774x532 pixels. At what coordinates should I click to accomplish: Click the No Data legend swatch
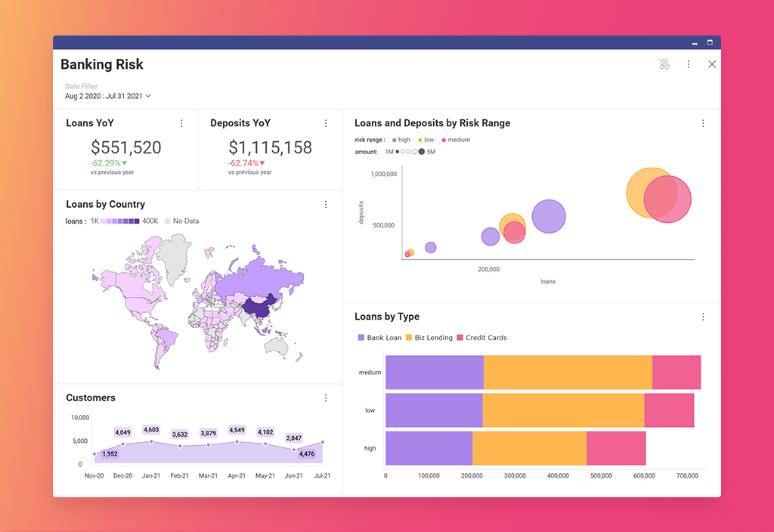point(167,221)
